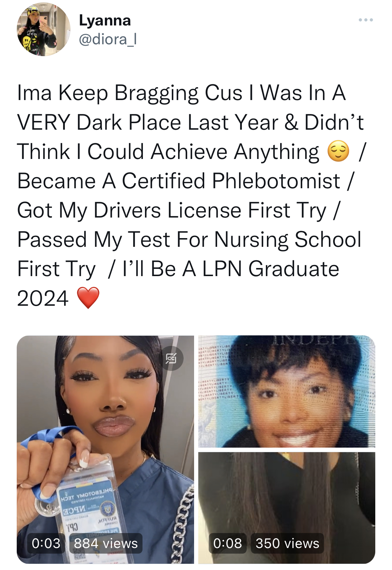
Task: Open the three-dot more options menu
Action: coord(366,20)
